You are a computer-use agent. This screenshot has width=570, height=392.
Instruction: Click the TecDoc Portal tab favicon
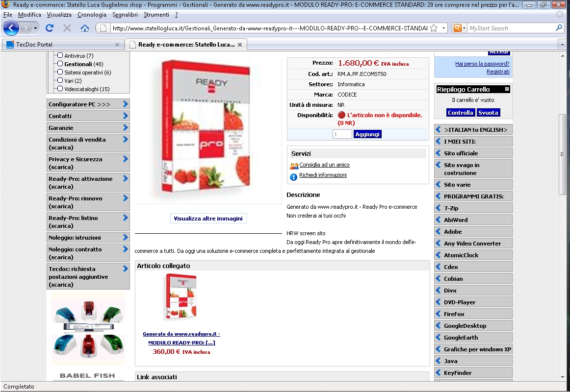(x=10, y=45)
